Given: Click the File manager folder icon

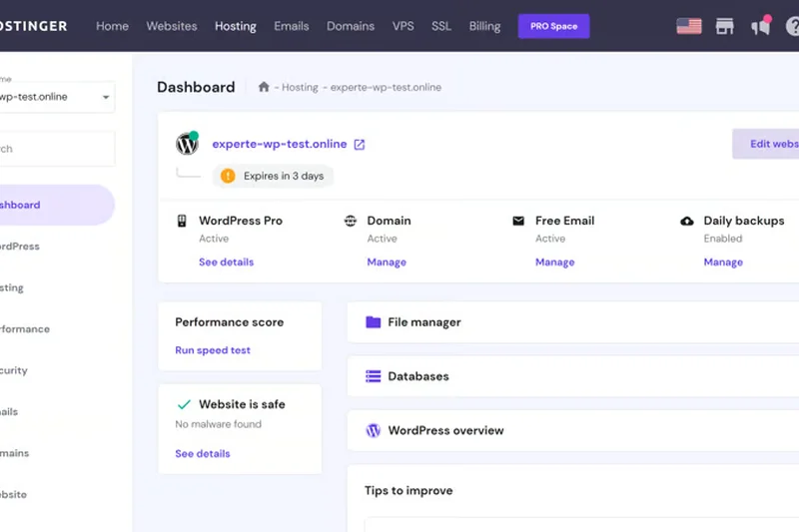Looking at the screenshot, I should click(373, 322).
